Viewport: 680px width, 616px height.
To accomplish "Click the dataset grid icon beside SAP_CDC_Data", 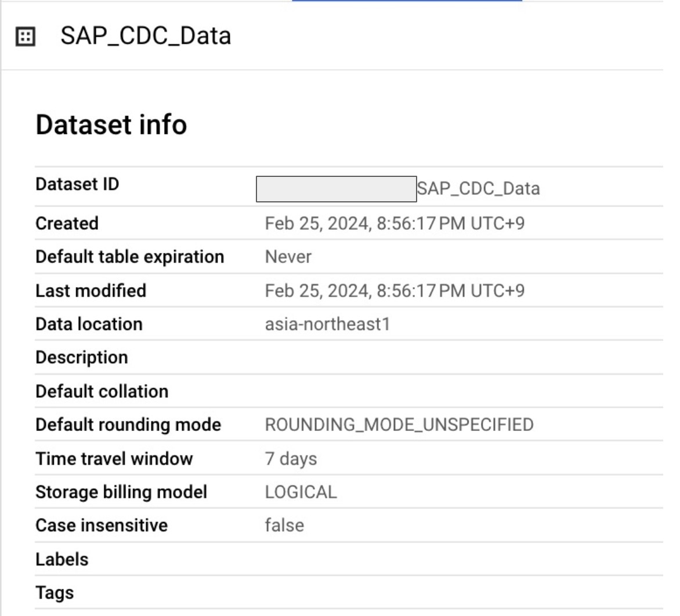I will point(25,37).
